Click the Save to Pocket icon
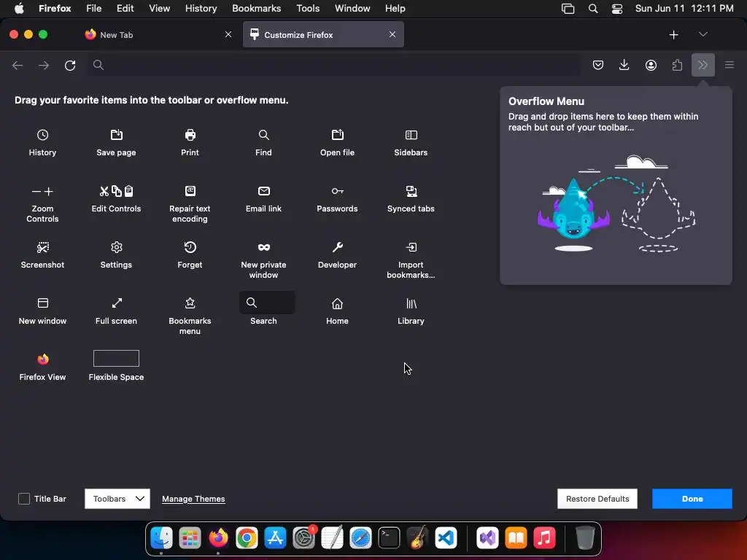 click(x=598, y=65)
